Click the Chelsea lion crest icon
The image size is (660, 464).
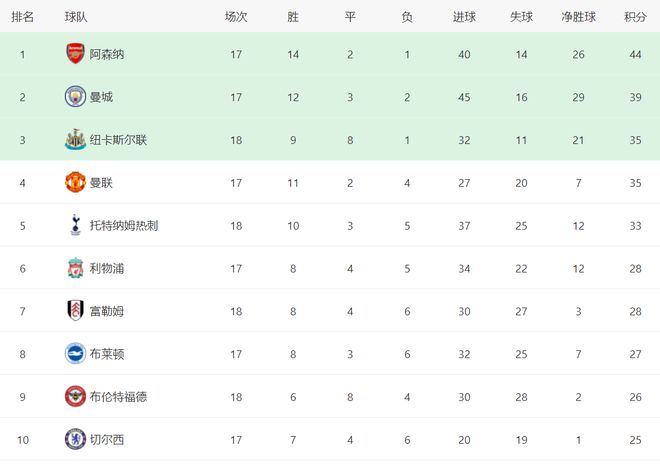pyautogui.click(x=75, y=439)
